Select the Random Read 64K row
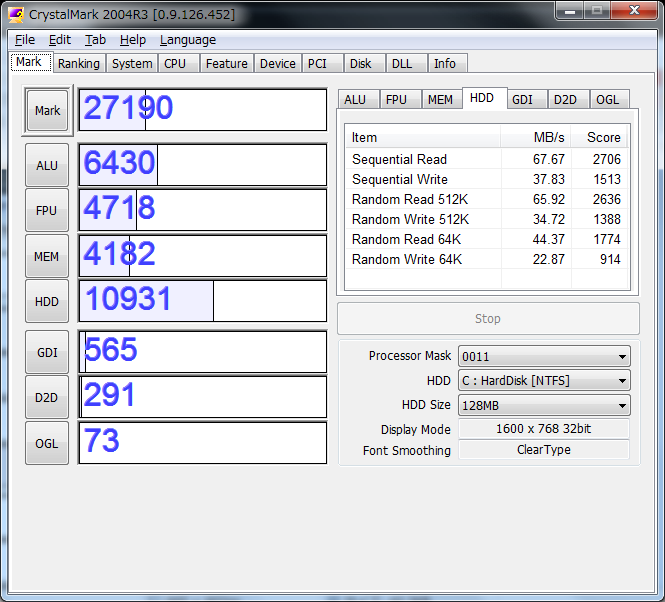The width and height of the screenshot is (665, 602). pyautogui.click(x=487, y=239)
